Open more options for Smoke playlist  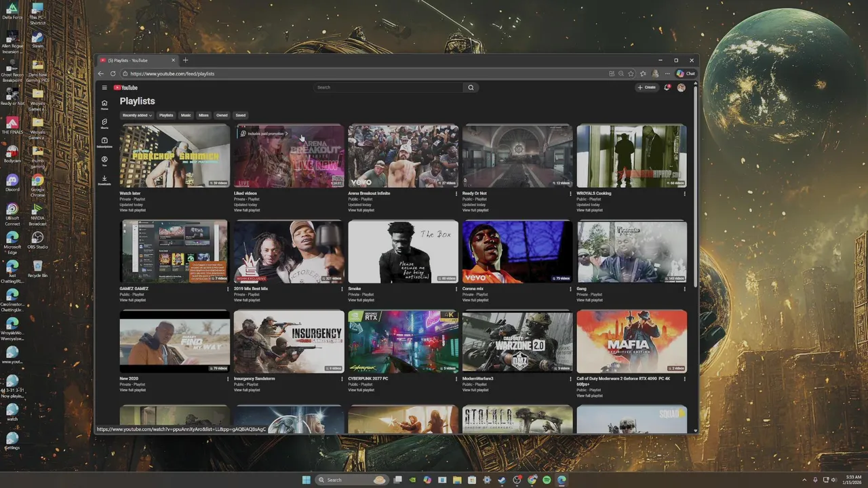tap(456, 289)
